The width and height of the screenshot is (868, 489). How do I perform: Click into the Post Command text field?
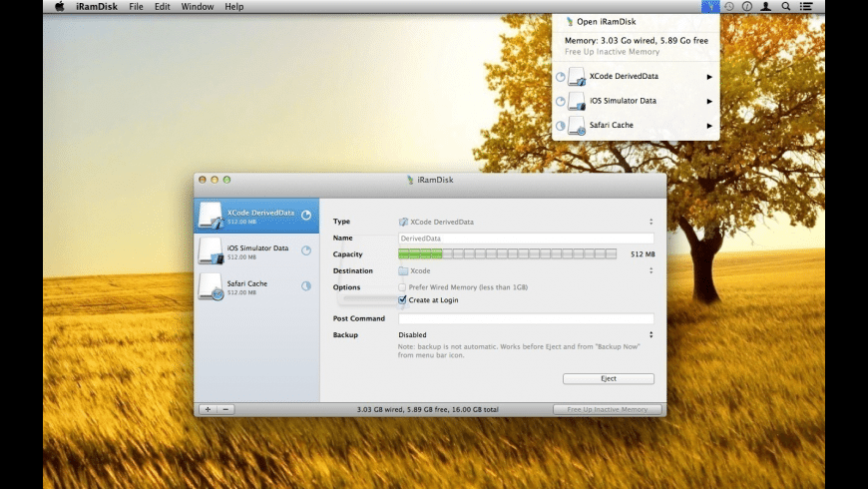click(x=526, y=318)
